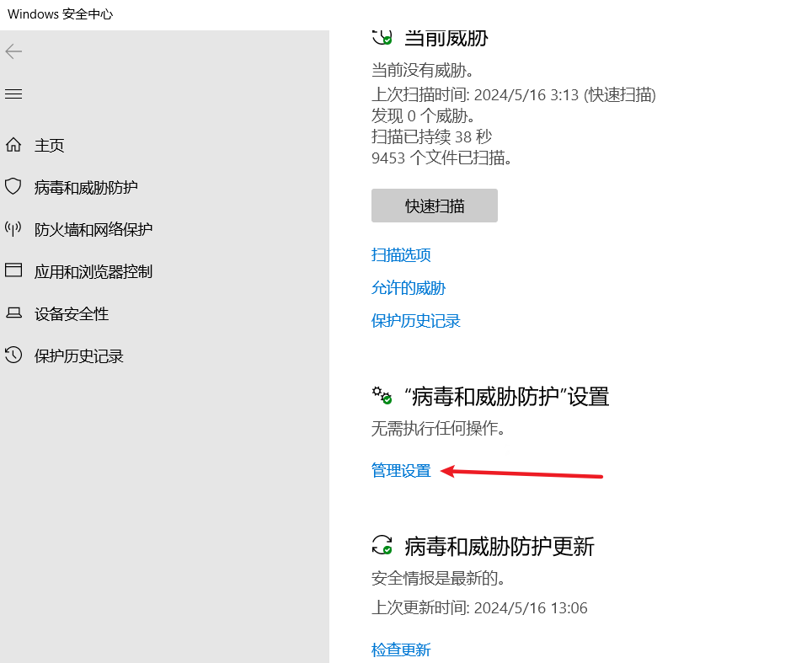
Task: Click the current threats scan icon
Action: [x=382, y=37]
